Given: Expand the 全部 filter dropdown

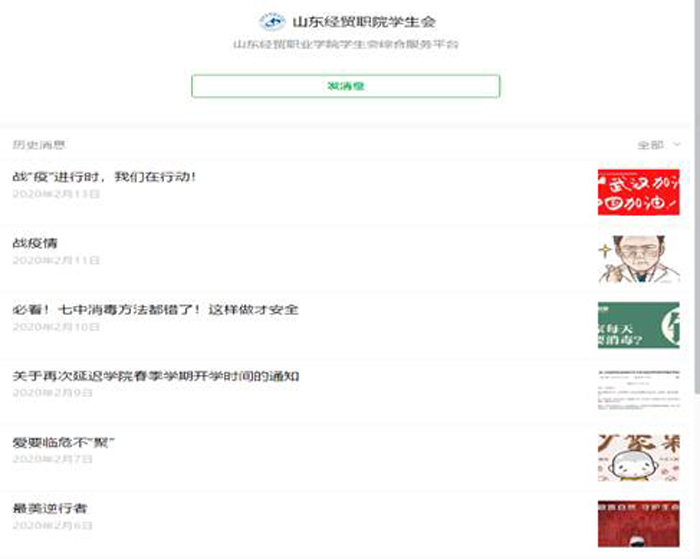Looking at the screenshot, I should click(659, 145).
